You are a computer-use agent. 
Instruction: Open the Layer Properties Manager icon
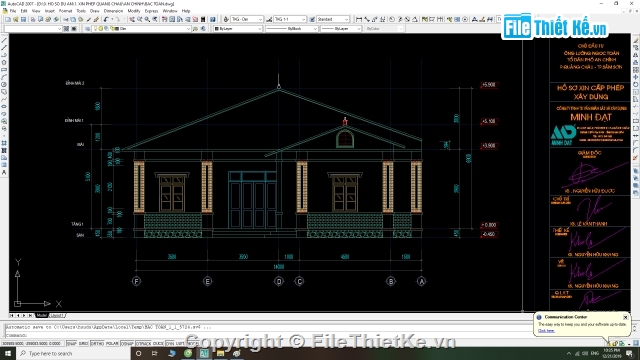[88, 29]
